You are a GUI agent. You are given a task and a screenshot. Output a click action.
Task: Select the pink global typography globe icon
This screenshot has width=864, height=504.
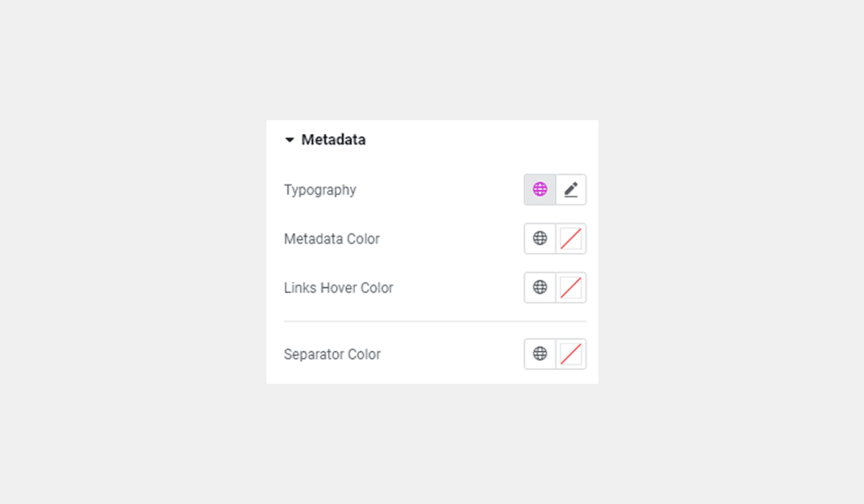539,189
